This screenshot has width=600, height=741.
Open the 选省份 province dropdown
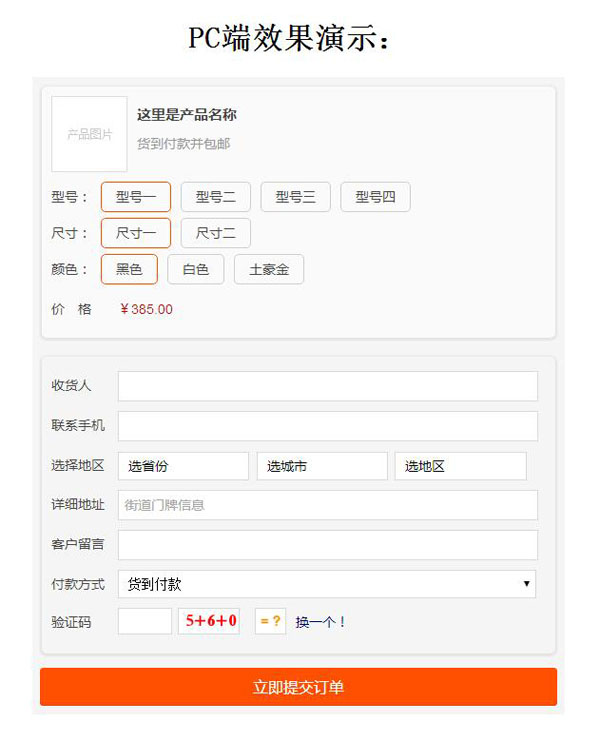point(183,466)
